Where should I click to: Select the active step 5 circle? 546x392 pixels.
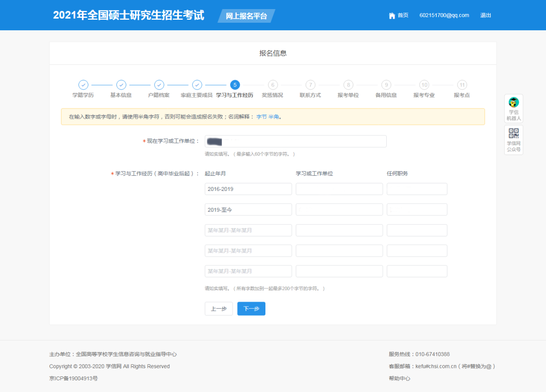(x=235, y=85)
